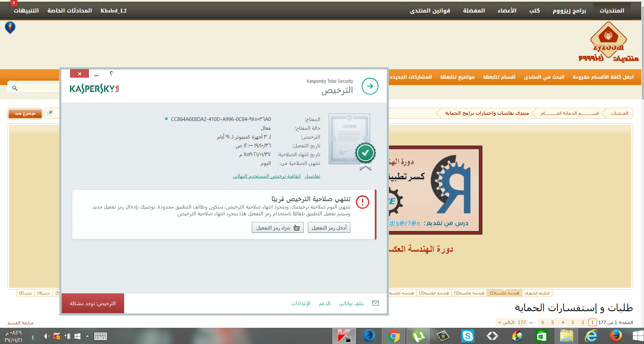
Task: Click the green back arrow in Kaspersky
Action: [370, 86]
